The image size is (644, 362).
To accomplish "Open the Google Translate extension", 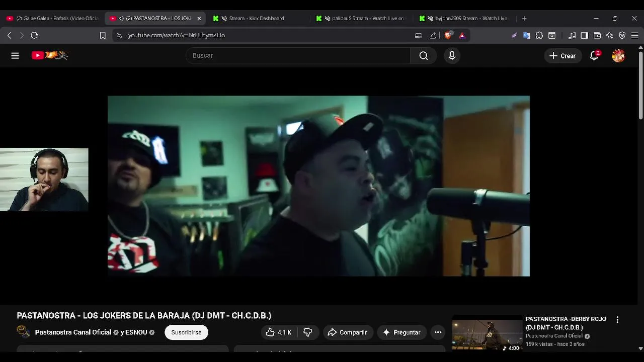I will [x=527, y=35].
